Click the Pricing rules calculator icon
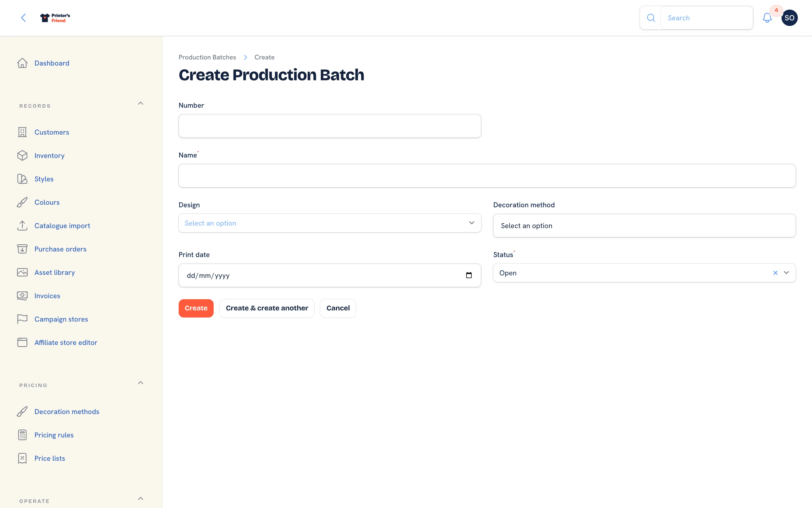Screen dimensions: 812x508 [22, 435]
